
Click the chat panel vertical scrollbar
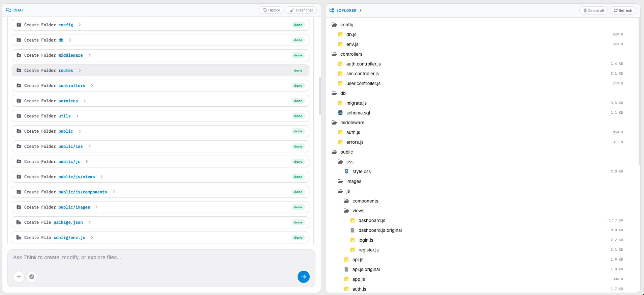pos(320,96)
